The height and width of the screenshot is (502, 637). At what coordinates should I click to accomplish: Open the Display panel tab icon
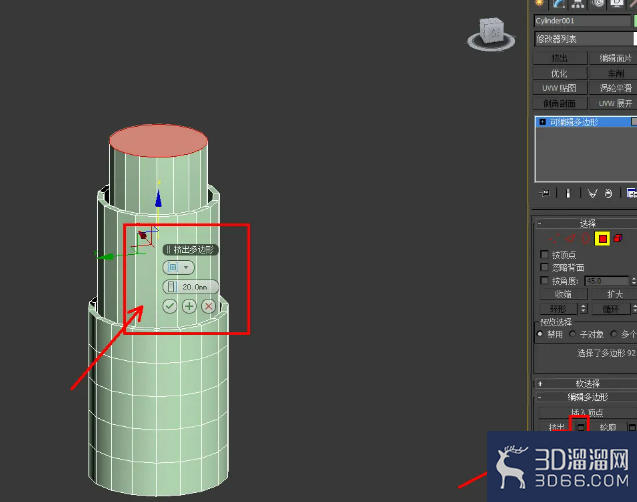click(617, 3)
